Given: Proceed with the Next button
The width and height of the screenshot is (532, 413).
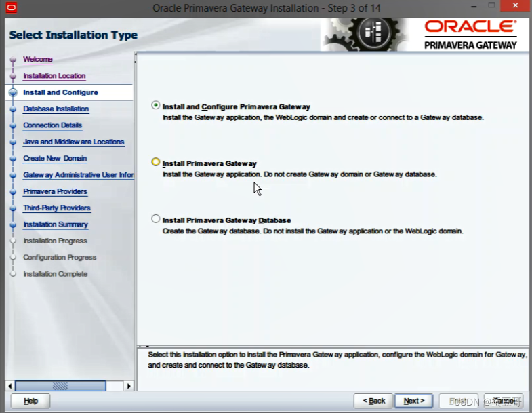Looking at the screenshot, I should coord(414,401).
